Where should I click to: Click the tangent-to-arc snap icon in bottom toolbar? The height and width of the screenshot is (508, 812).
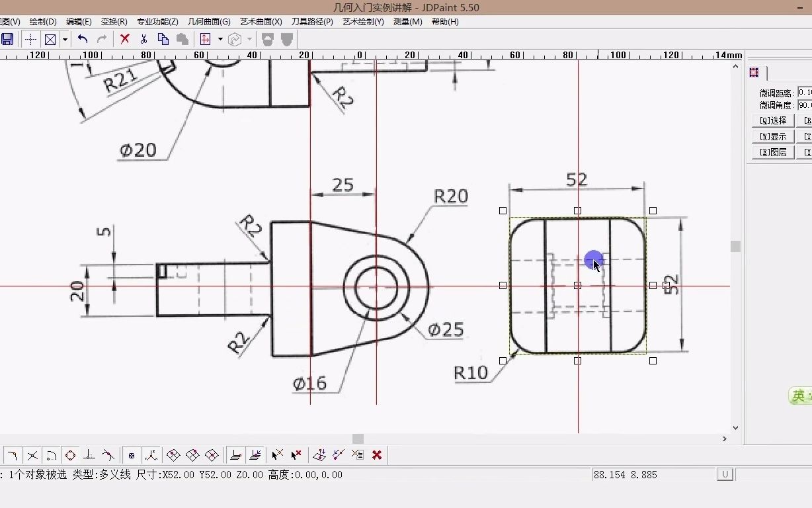108,455
